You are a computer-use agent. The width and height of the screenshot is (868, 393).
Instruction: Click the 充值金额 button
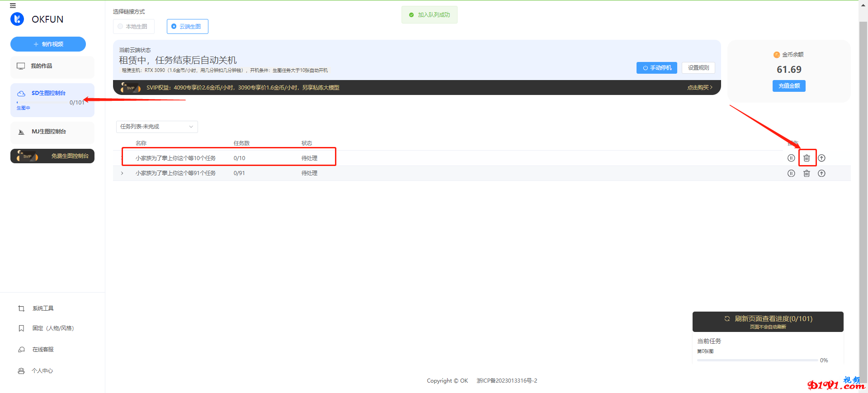[x=789, y=86]
